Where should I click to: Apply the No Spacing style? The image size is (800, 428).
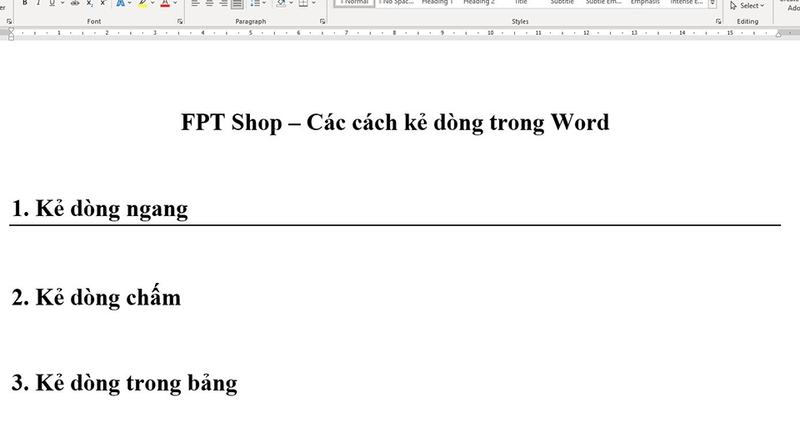click(x=396, y=3)
